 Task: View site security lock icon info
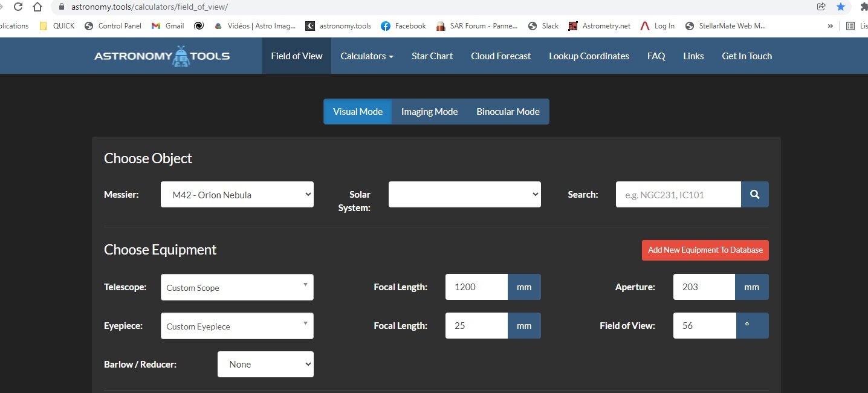61,7
